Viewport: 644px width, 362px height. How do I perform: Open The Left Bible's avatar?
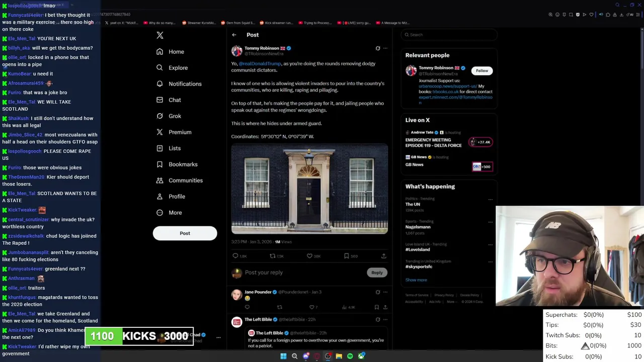(x=236, y=322)
